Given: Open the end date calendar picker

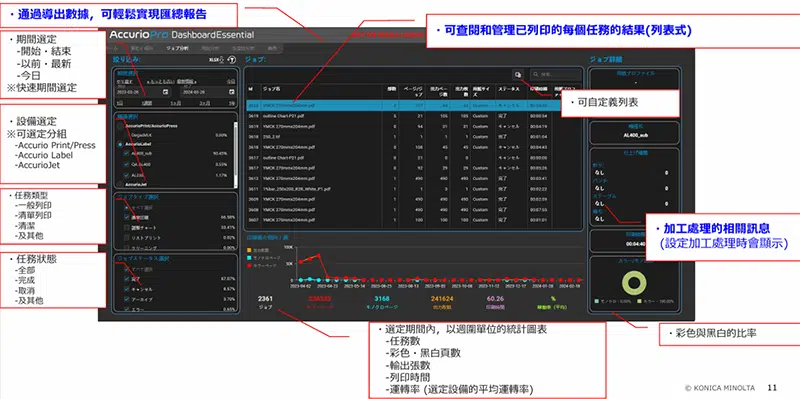Looking at the screenshot, I should [232, 92].
